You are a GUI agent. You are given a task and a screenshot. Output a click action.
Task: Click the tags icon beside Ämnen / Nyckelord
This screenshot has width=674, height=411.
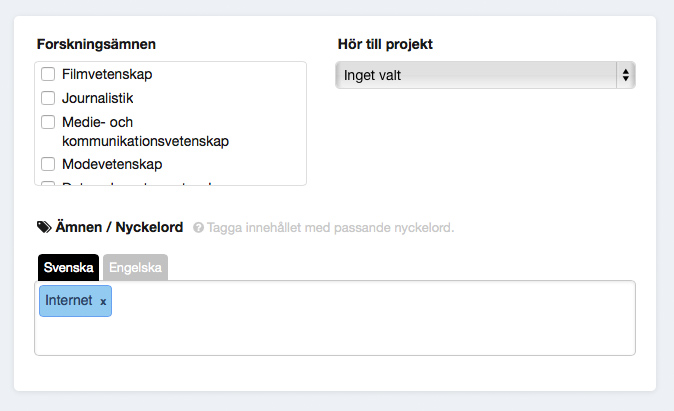[x=44, y=227]
